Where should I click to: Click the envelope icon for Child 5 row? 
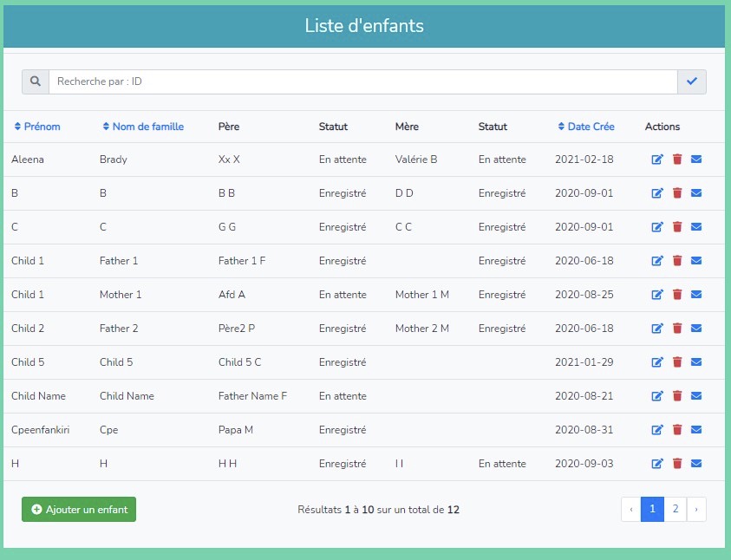click(696, 362)
